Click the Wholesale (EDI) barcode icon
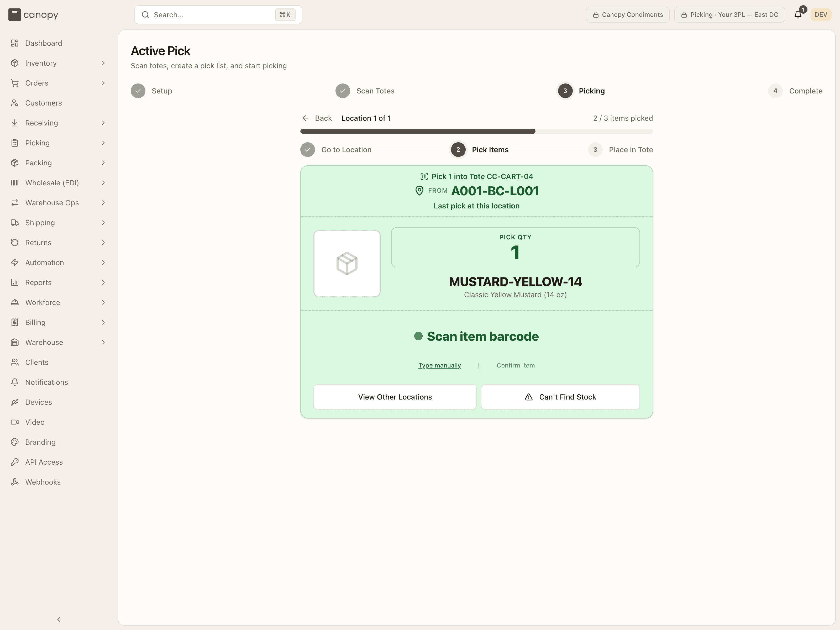Image resolution: width=840 pixels, height=630 pixels. (15, 183)
